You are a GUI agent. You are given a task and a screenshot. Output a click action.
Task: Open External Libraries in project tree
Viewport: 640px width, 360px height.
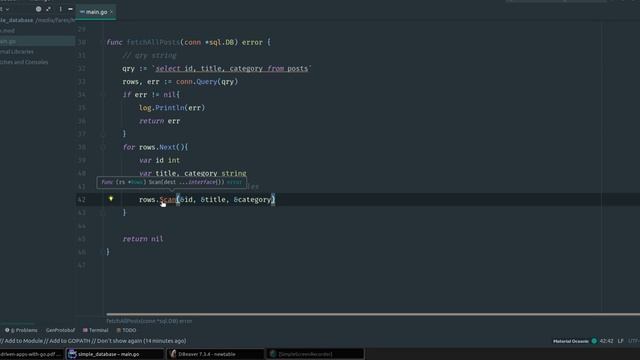tap(17, 52)
